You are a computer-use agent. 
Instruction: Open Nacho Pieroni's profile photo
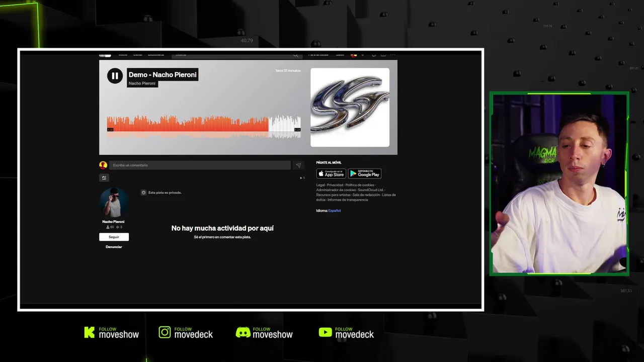click(114, 202)
